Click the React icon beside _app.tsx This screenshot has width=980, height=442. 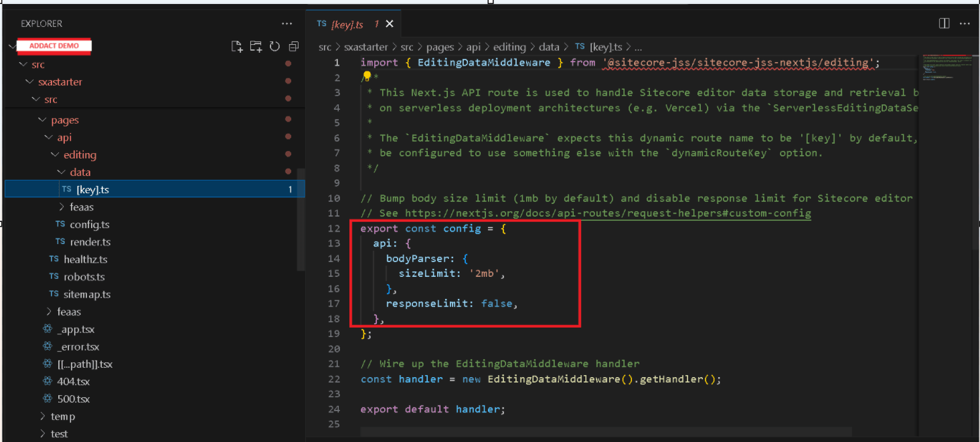48,330
